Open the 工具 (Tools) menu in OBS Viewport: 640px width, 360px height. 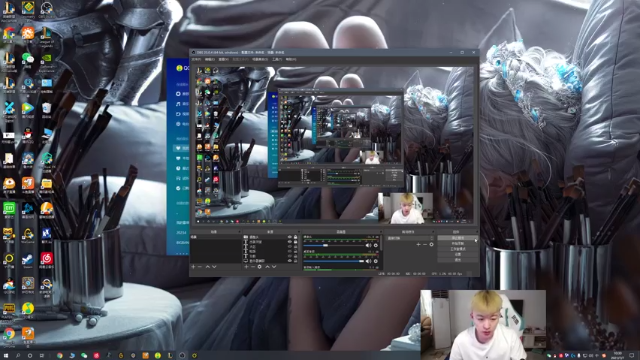point(277,59)
